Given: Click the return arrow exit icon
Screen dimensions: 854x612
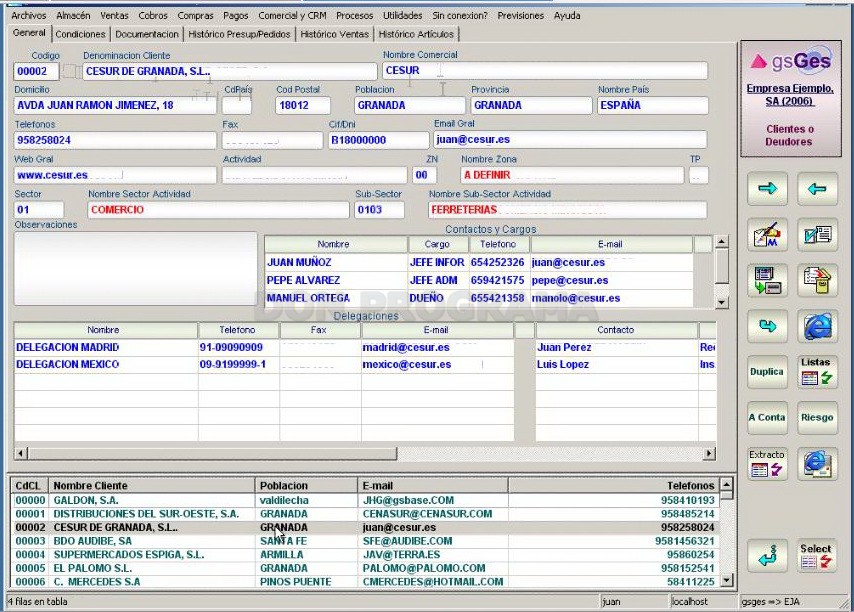Looking at the screenshot, I should click(x=767, y=556).
